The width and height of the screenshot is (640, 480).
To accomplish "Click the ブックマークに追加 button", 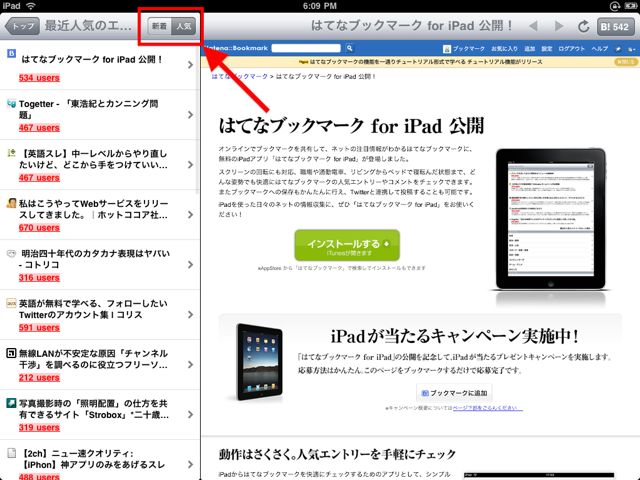I will coord(454,393).
